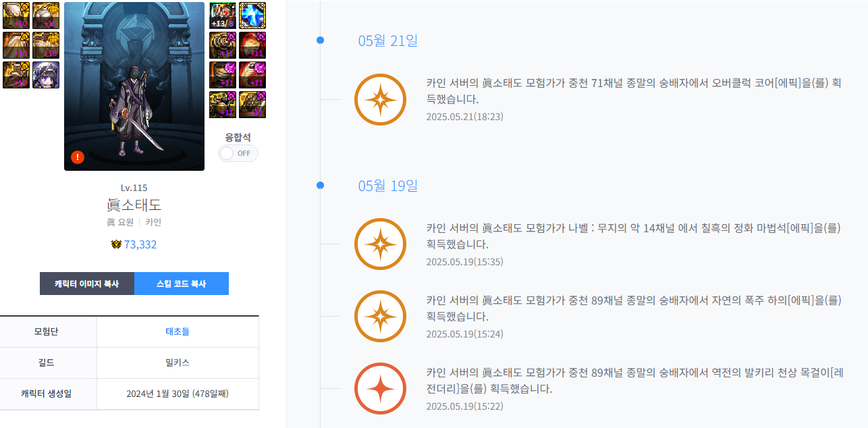Click the red warning exclamation icon on the character
The image size is (868, 428).
[78, 157]
